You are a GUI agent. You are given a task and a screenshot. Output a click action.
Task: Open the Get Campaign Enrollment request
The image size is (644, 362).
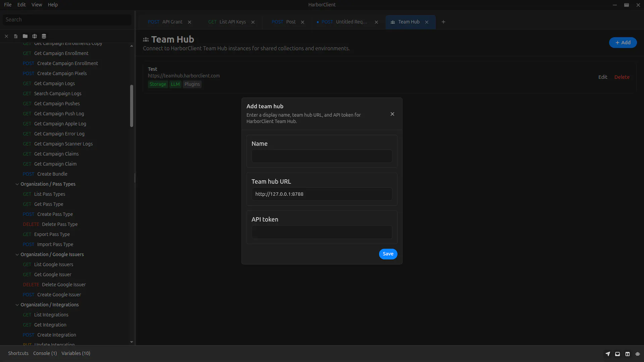(61, 53)
